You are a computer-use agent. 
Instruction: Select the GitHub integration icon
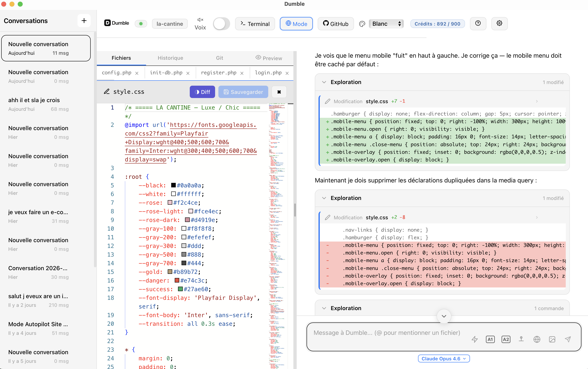click(x=335, y=23)
